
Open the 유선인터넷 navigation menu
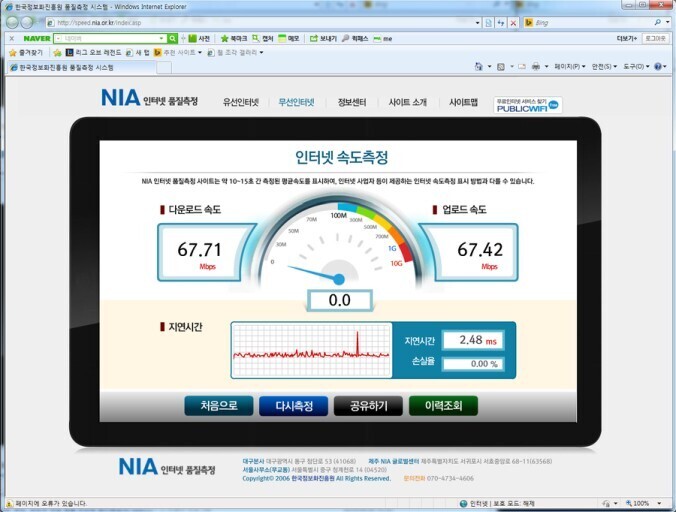click(x=241, y=103)
